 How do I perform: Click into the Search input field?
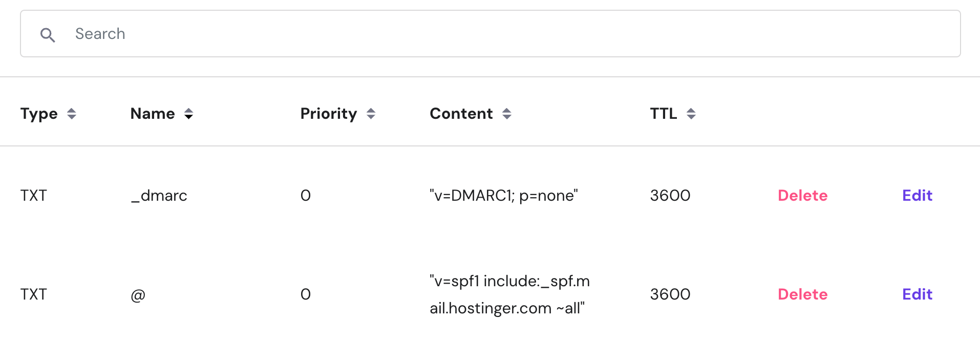[x=461, y=34]
